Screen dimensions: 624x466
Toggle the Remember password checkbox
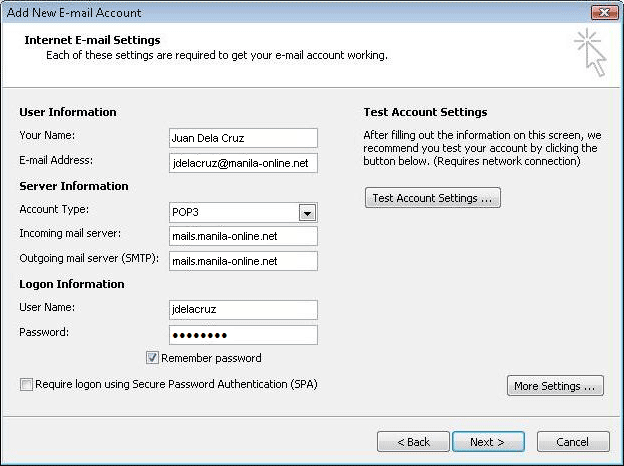[x=152, y=357]
